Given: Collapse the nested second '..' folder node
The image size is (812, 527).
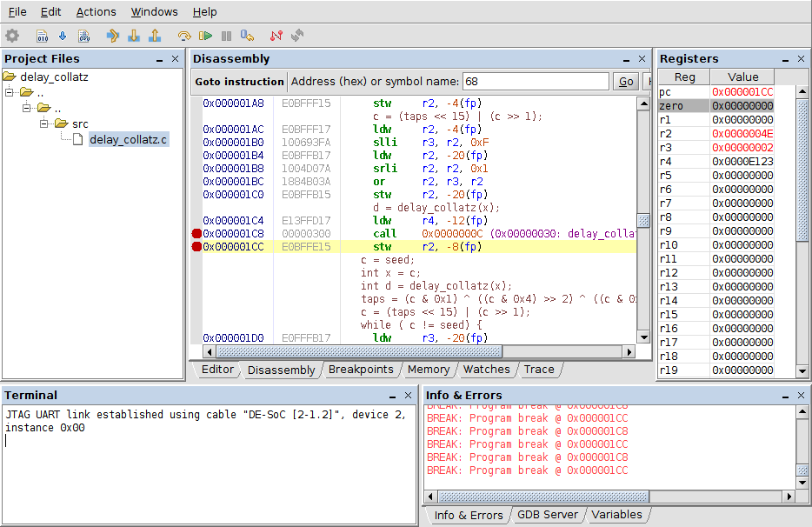Looking at the screenshot, I should tap(26, 109).
